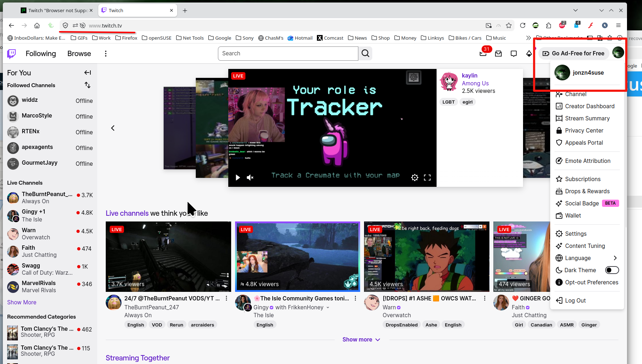Unmute the featured stream player
Viewport: 642px width, 364px height.
tap(250, 178)
